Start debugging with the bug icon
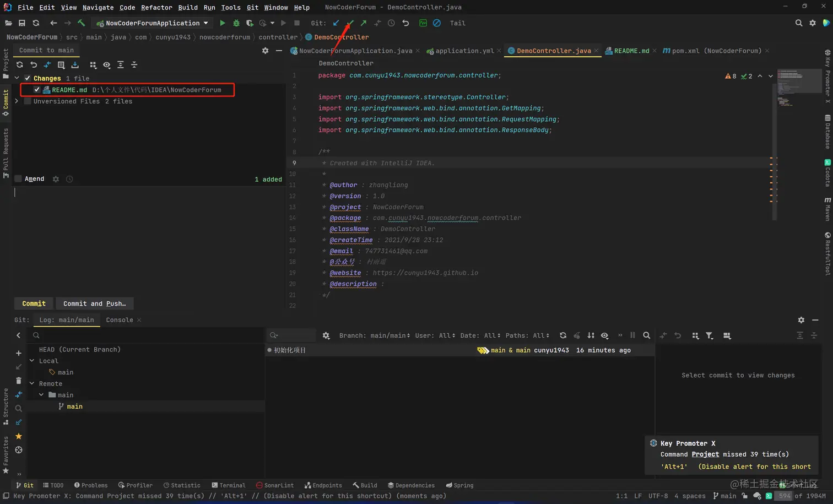The height and width of the screenshot is (504, 833). [236, 23]
